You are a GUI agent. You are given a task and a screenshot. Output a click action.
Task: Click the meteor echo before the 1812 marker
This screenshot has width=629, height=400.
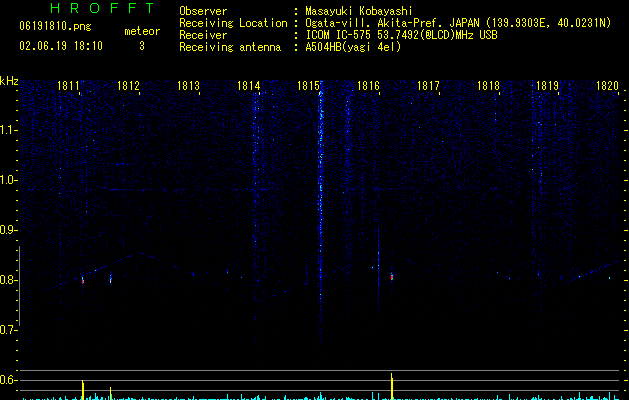click(111, 279)
